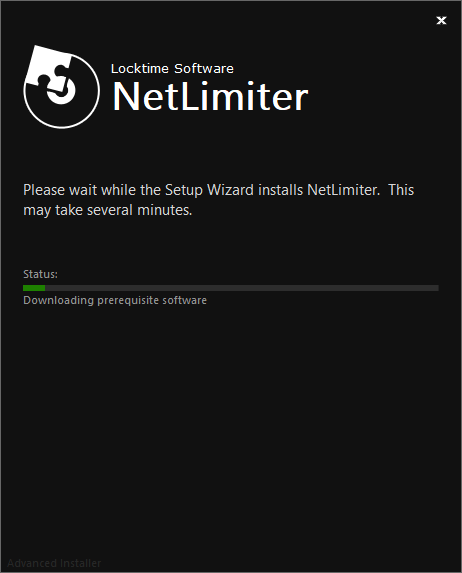Click the word prerequisite in status text

(x=128, y=301)
